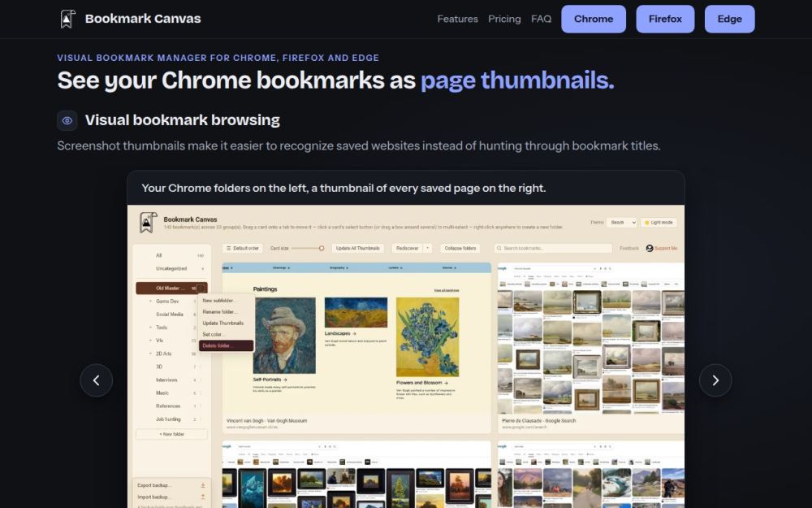This screenshot has width=812, height=508.
Task: Click the Chrome download button
Action: (594, 20)
